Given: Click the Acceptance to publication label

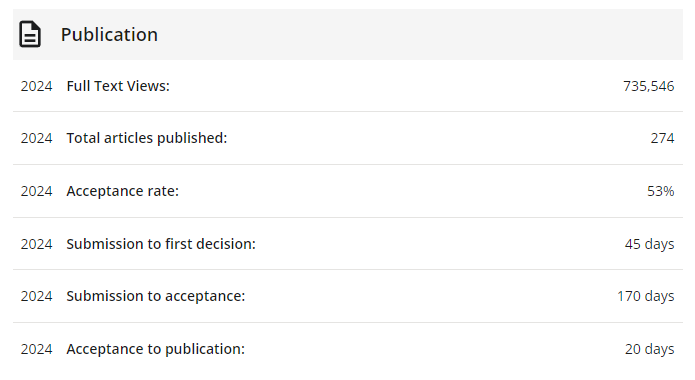Looking at the screenshot, I should (156, 349).
